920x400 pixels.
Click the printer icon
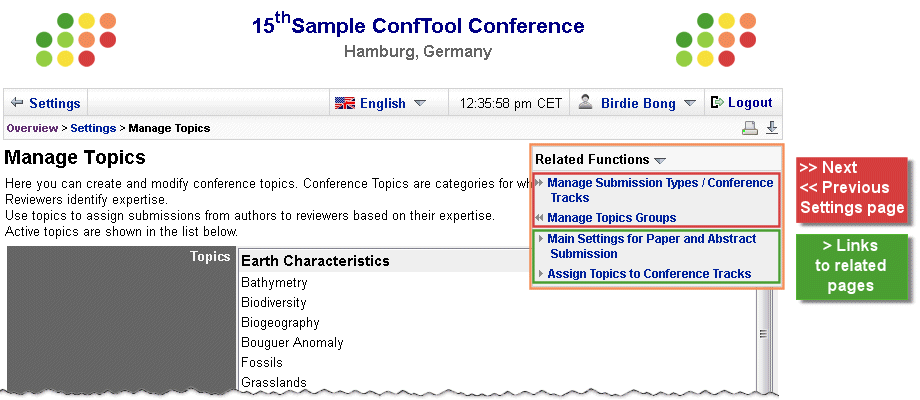pyautogui.click(x=750, y=128)
